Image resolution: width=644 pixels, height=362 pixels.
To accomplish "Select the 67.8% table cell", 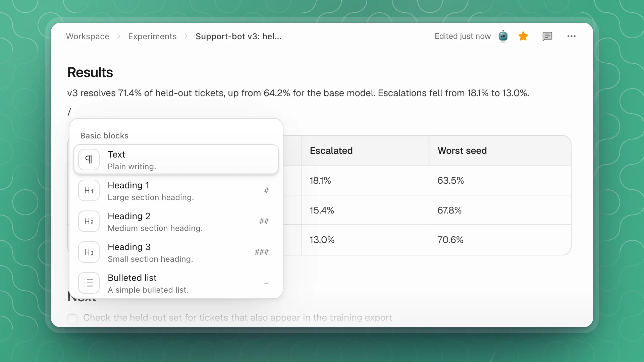I will coord(500,210).
